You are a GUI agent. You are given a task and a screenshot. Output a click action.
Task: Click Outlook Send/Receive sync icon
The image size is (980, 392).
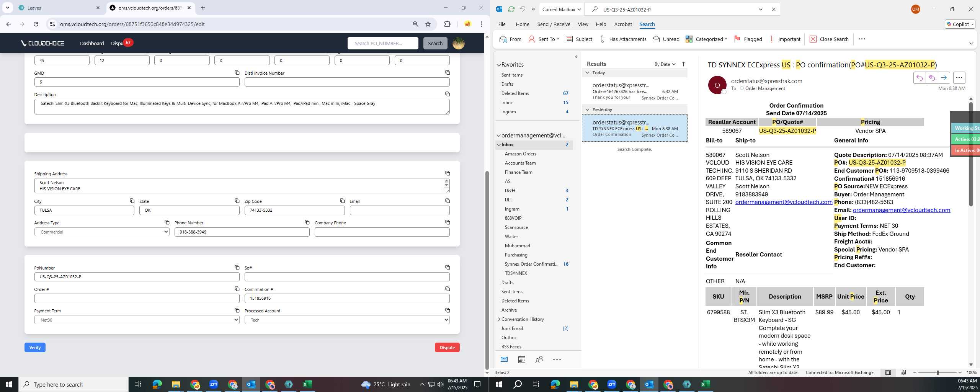pyautogui.click(x=511, y=9)
